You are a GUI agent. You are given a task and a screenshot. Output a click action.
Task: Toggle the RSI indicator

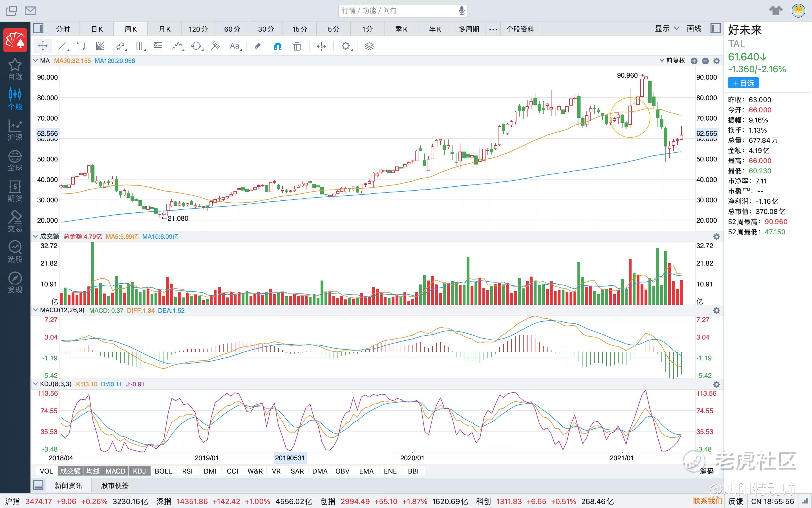(x=187, y=471)
